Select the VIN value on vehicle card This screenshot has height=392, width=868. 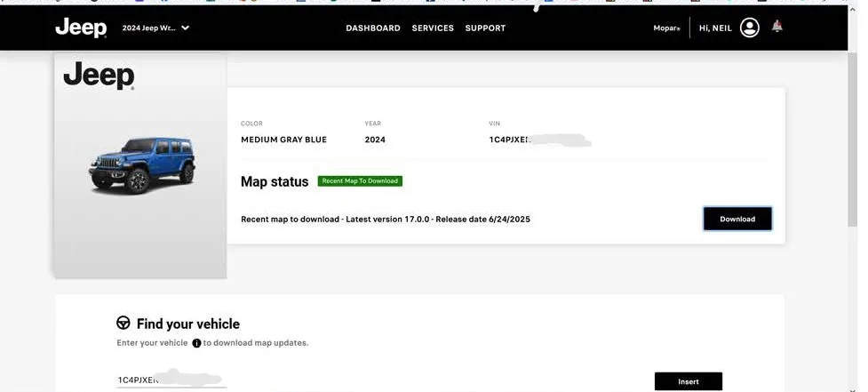540,140
